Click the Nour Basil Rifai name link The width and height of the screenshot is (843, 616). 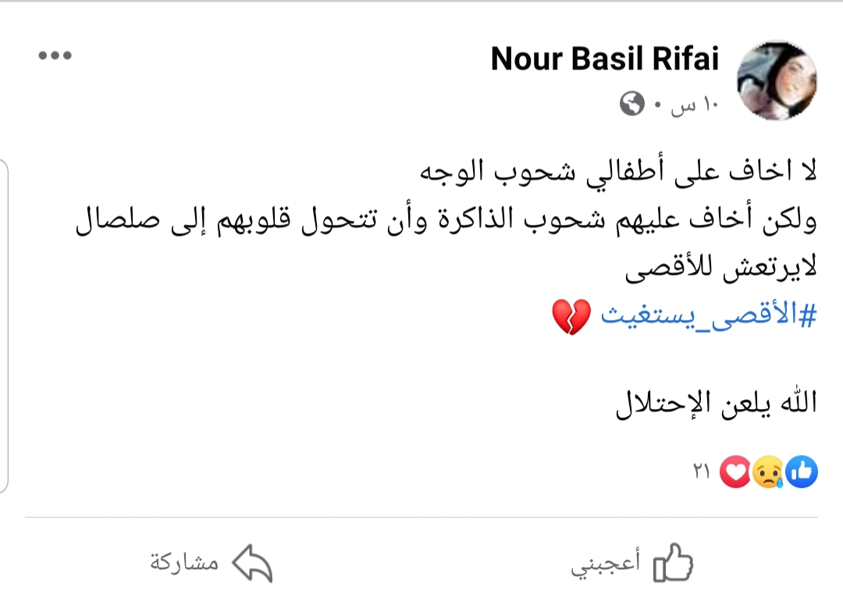[x=605, y=58]
